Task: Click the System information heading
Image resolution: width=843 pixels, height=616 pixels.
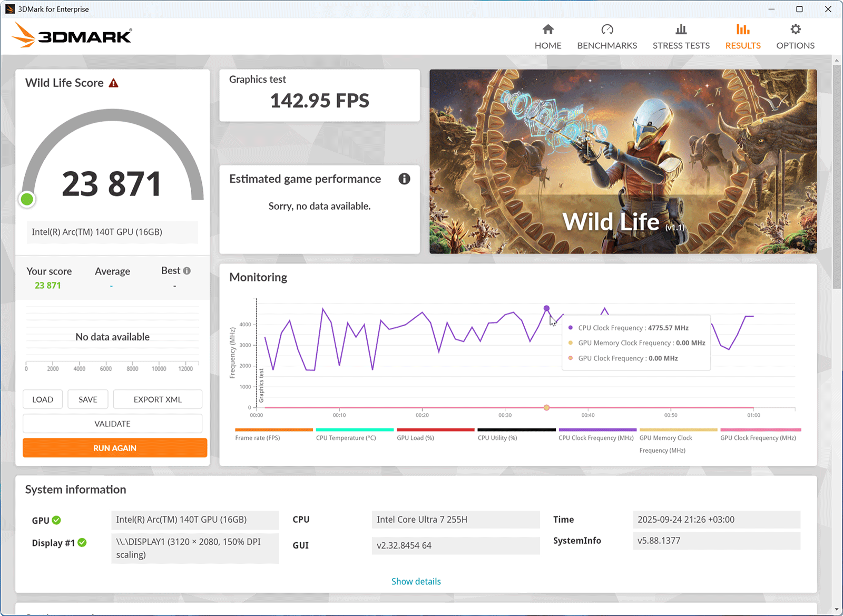Action: click(76, 490)
